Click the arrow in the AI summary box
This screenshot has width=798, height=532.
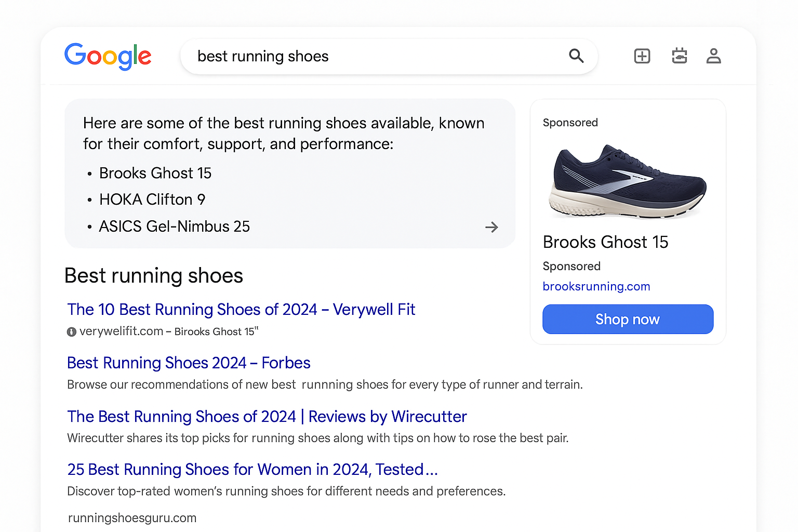click(491, 227)
